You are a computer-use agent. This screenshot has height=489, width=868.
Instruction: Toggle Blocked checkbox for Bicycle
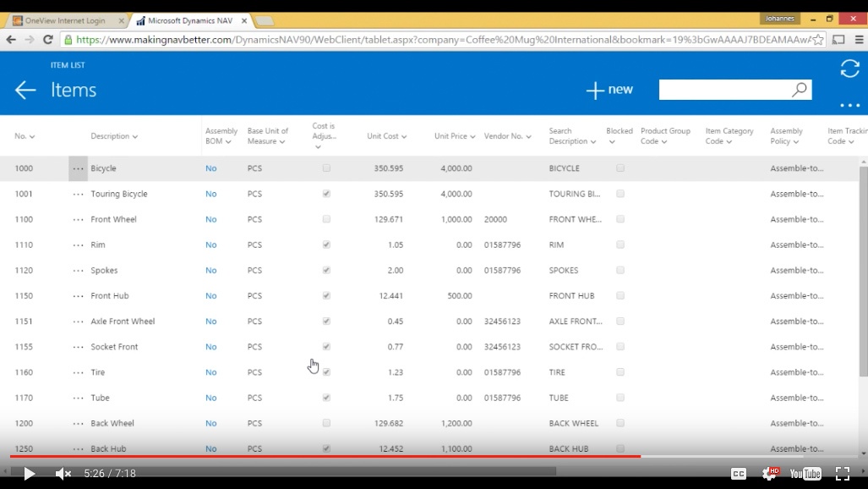pos(620,168)
